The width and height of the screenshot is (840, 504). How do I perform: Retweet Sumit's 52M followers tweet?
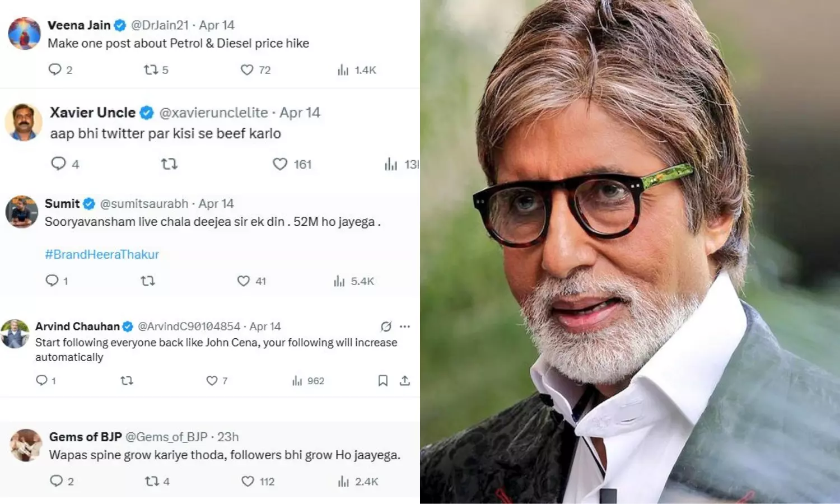tap(147, 281)
